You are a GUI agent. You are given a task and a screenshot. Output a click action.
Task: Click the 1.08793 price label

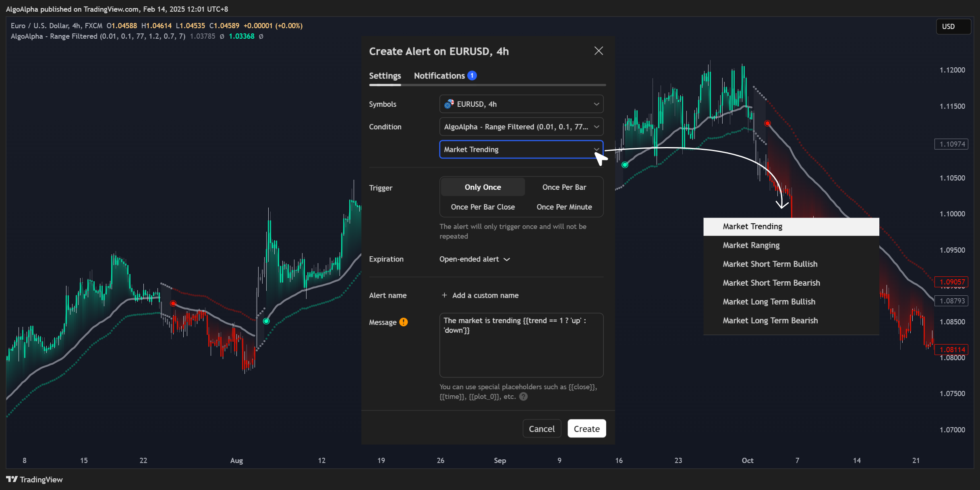(952, 301)
